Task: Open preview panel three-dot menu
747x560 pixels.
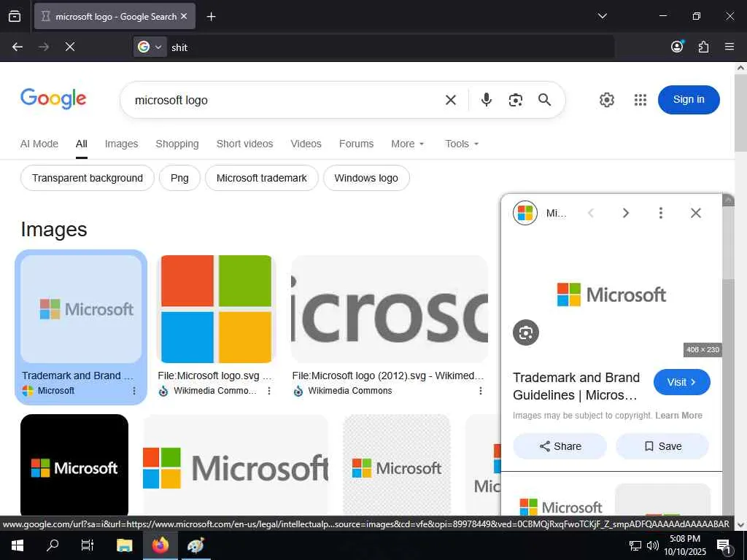Action: click(660, 213)
